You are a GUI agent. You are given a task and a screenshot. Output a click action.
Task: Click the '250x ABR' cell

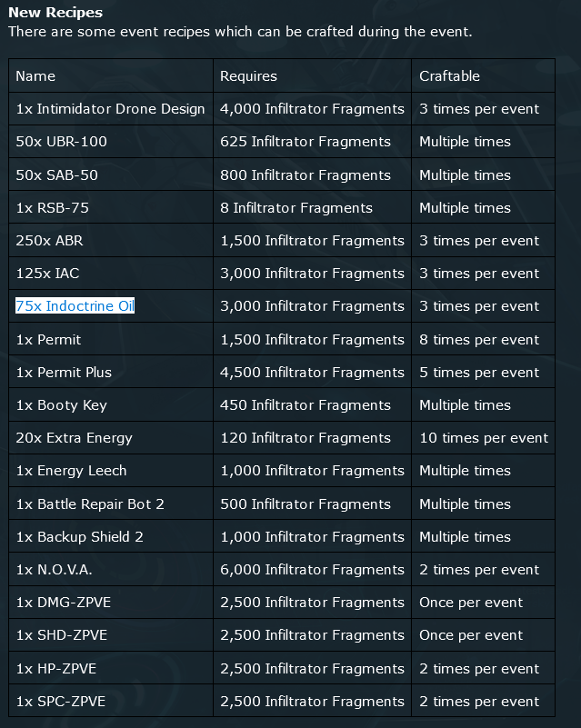point(111,241)
